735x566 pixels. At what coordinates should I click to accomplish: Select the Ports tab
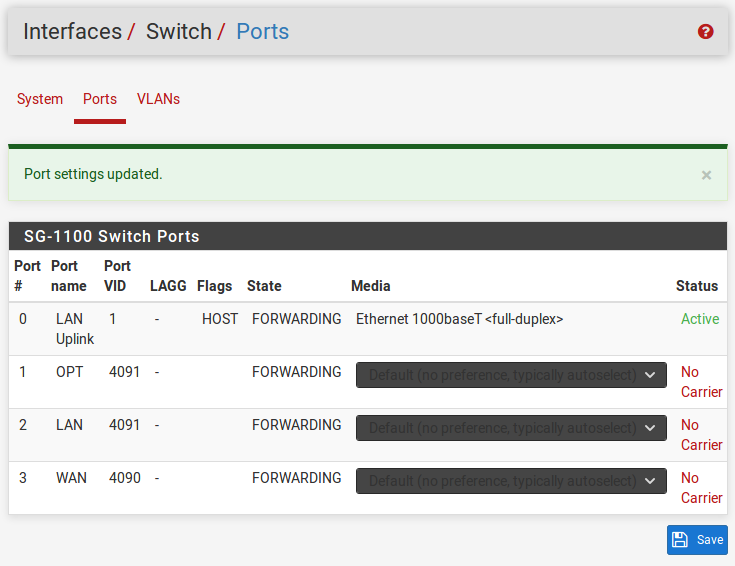coord(100,99)
